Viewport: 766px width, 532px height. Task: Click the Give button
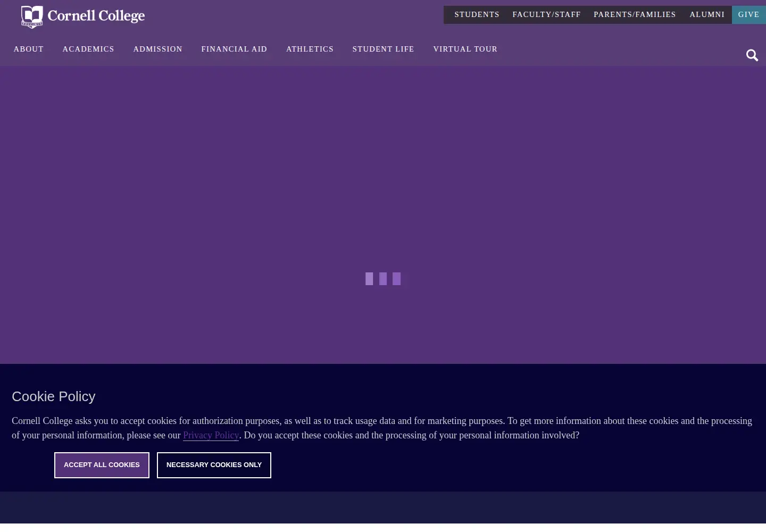[749, 15]
